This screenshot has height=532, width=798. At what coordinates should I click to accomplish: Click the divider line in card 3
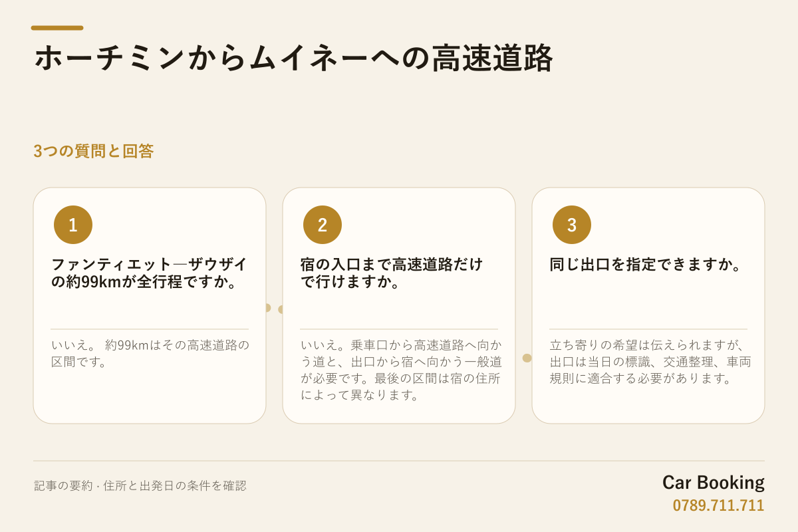click(648, 329)
